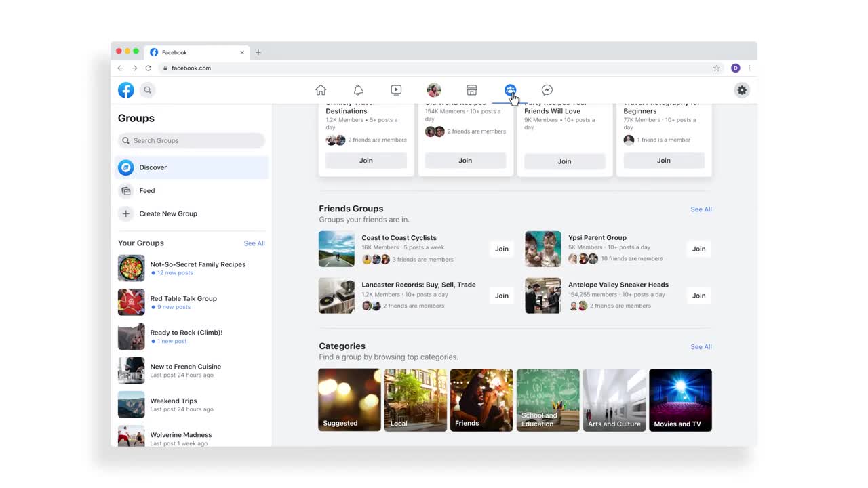The image size is (868, 488).
Task: Click '9 new posts' under Red Table Talk
Action: pyautogui.click(x=174, y=307)
